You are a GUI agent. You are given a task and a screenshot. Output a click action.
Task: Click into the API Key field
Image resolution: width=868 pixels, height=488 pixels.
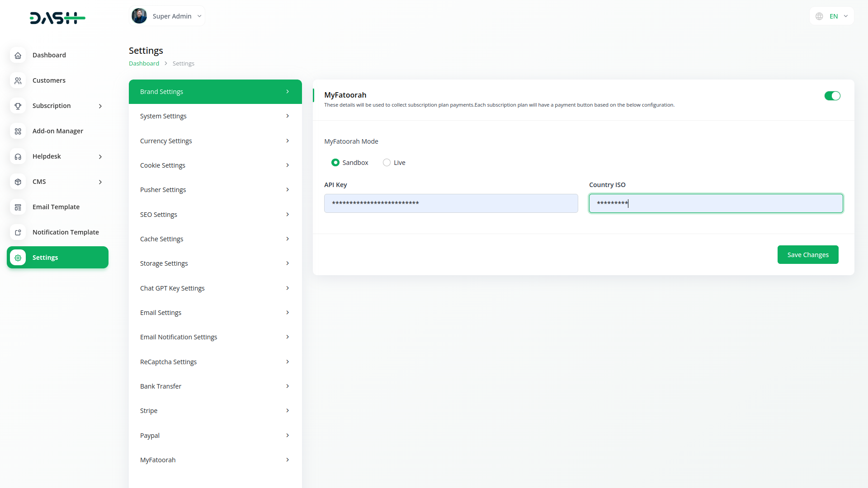pos(451,203)
